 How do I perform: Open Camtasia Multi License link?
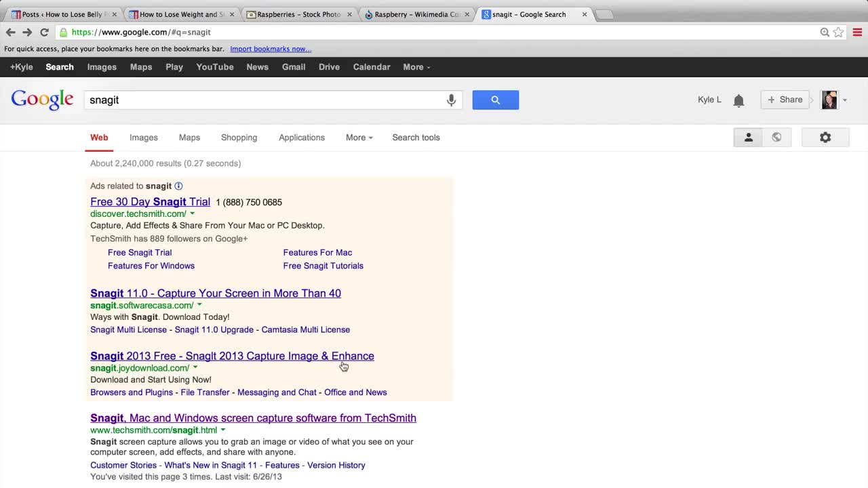(x=306, y=329)
